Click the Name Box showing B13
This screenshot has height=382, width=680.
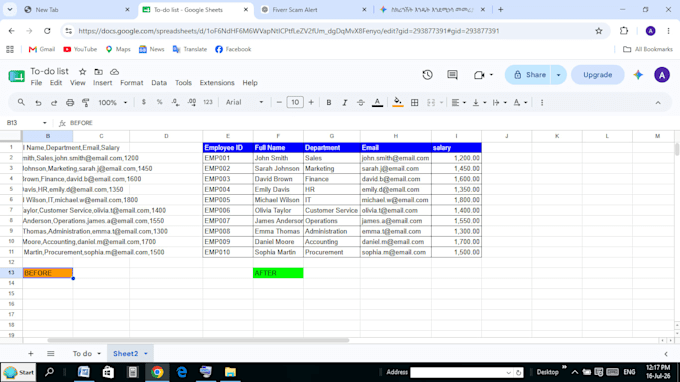[26, 123]
